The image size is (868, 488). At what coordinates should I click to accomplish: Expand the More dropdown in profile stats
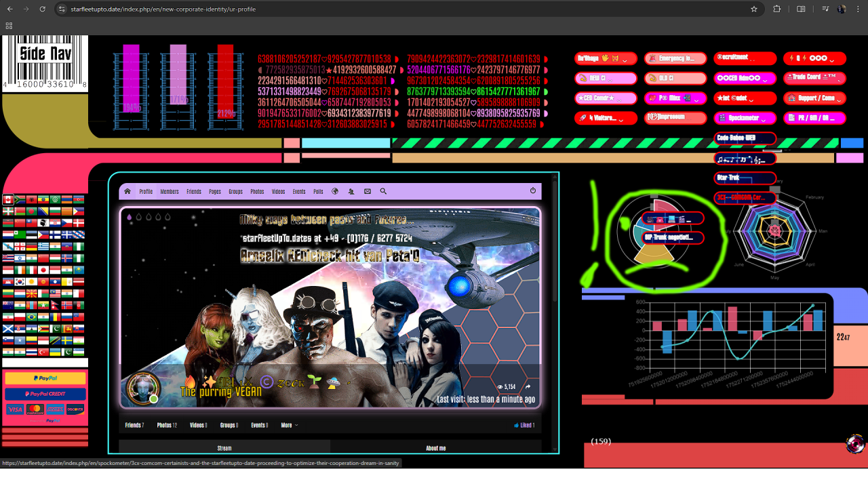click(x=289, y=426)
